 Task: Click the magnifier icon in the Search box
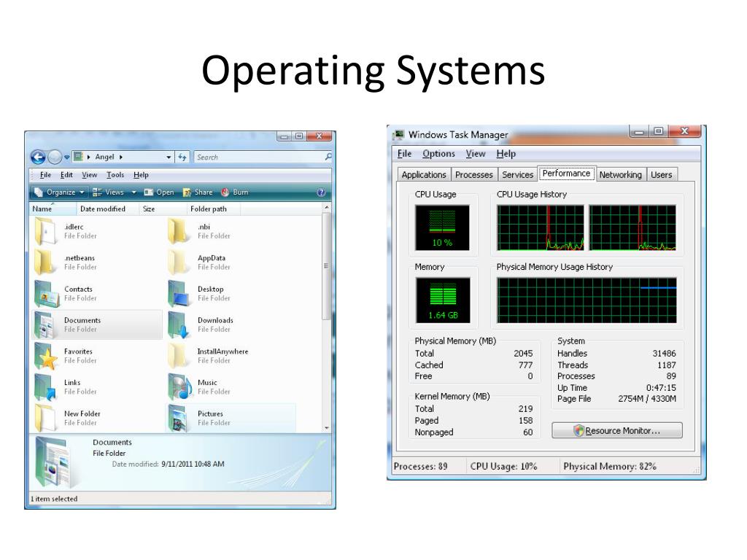point(328,157)
